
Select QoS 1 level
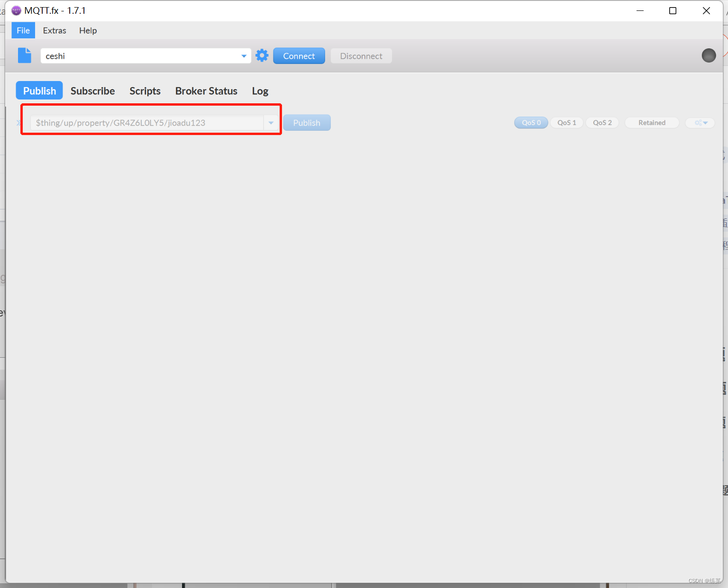[567, 123]
